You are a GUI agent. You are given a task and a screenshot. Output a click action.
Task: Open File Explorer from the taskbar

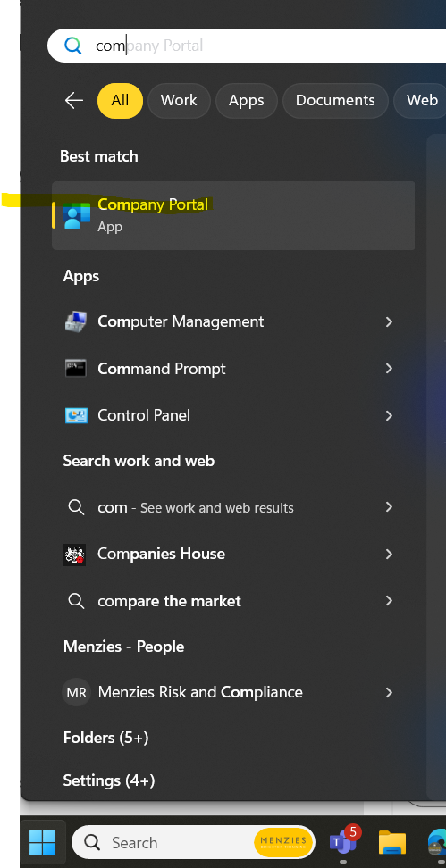(x=392, y=842)
